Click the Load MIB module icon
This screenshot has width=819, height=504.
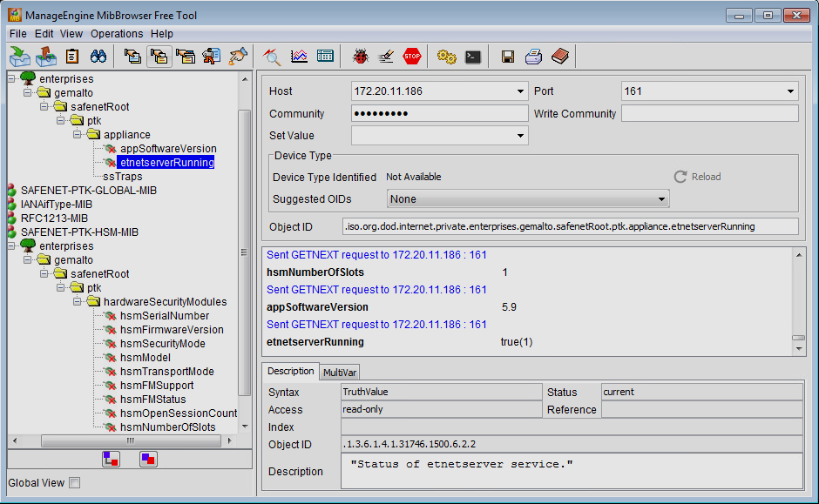pos(19,57)
